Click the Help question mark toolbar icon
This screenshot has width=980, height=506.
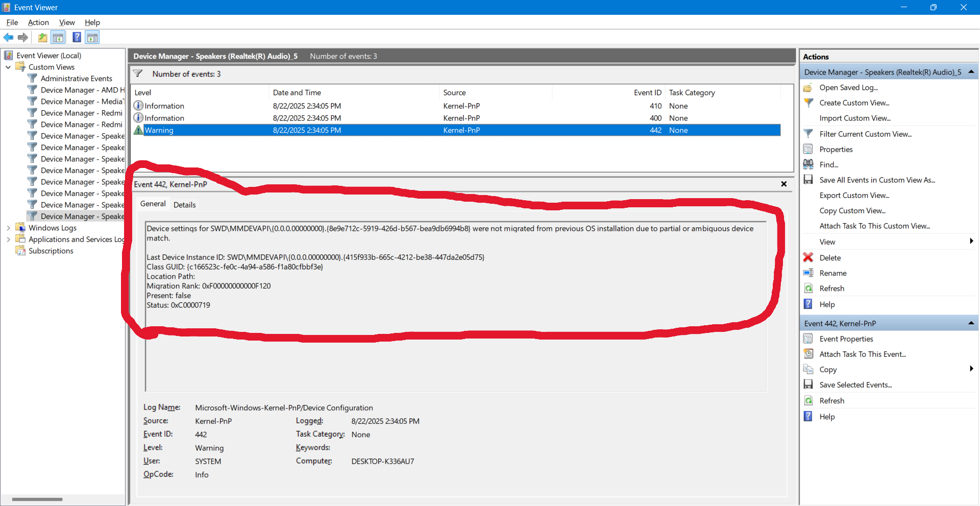tap(77, 37)
